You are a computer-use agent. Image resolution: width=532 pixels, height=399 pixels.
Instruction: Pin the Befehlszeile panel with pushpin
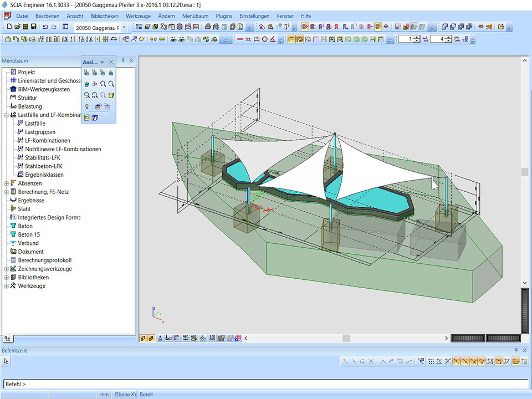tap(516, 350)
